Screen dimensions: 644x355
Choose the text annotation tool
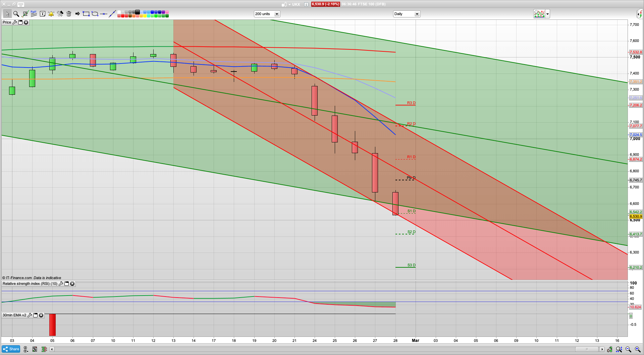(x=43, y=14)
